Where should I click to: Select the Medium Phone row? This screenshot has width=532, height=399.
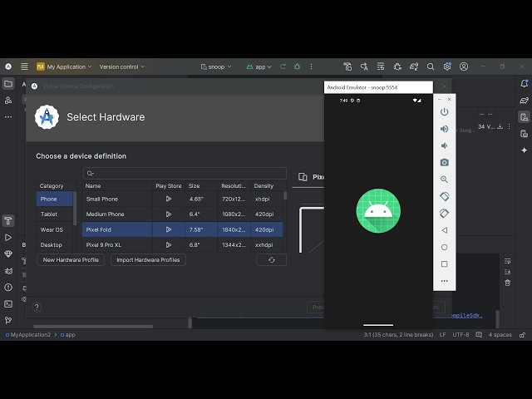coord(183,214)
